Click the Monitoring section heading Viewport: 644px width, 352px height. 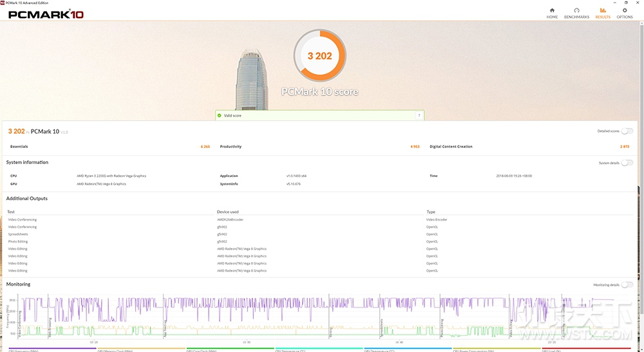(18, 284)
